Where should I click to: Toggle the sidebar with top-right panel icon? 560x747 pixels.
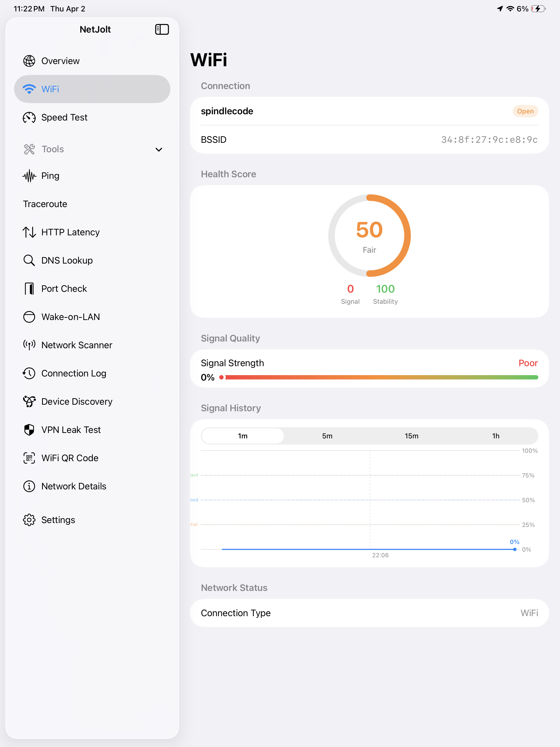coord(162,29)
